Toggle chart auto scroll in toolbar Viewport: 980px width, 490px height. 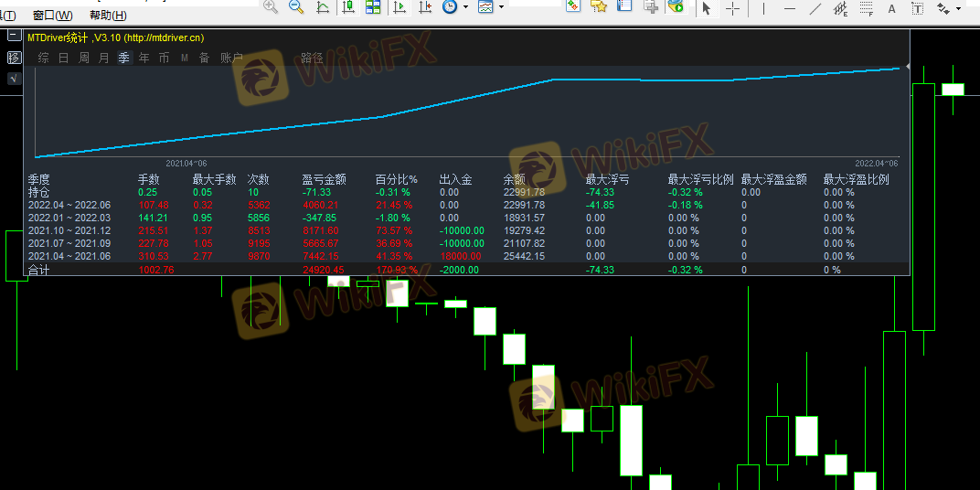(x=399, y=7)
